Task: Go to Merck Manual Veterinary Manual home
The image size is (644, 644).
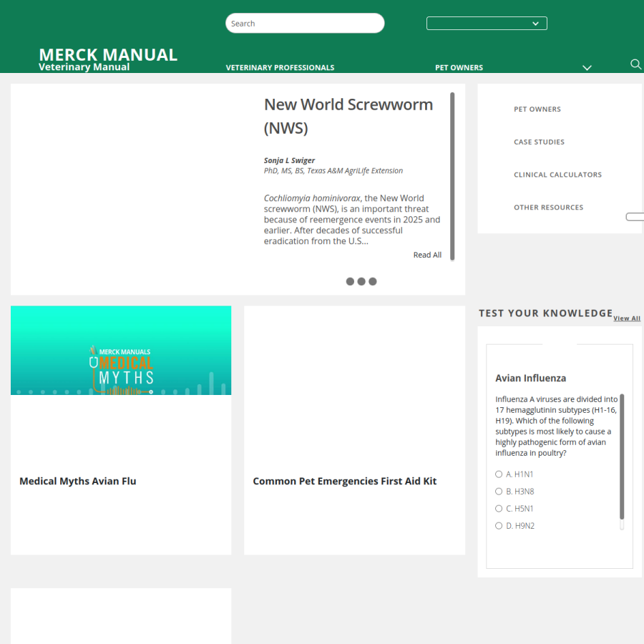Action: [108, 59]
